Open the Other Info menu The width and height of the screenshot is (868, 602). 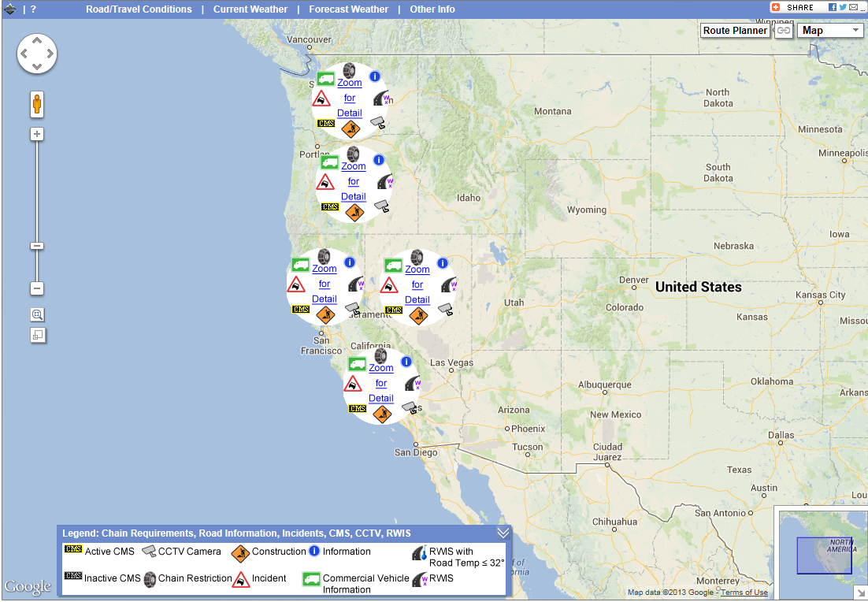click(x=432, y=9)
